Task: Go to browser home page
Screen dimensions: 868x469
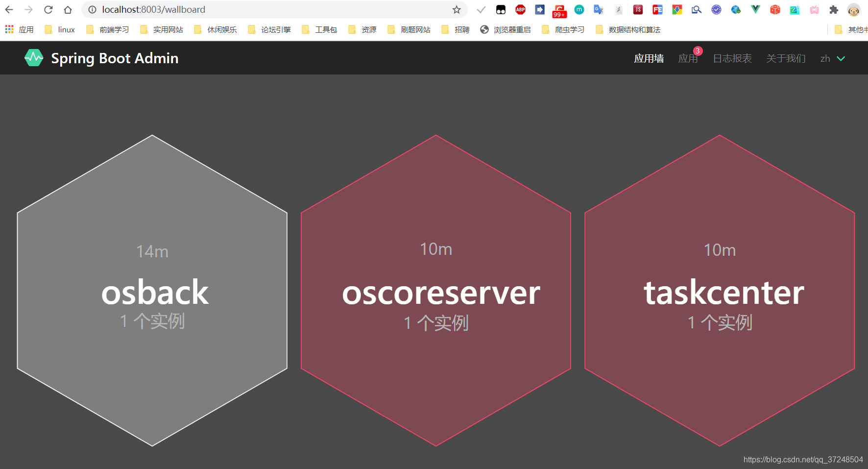Action: (x=68, y=9)
